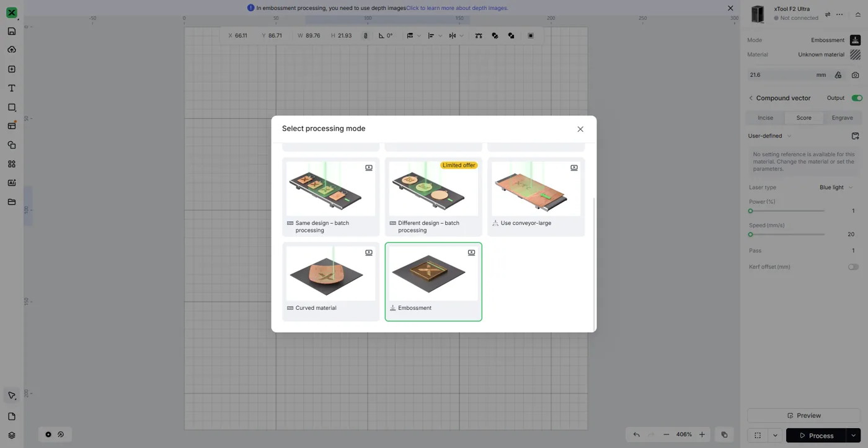Select Curved material processing mode
Screen dimensions: 868x448
pyautogui.click(x=330, y=282)
